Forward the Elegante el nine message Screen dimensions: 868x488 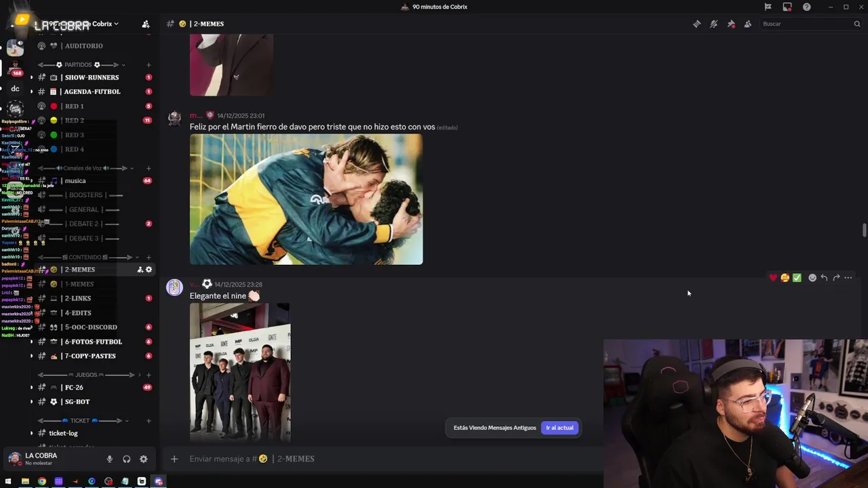point(836,278)
